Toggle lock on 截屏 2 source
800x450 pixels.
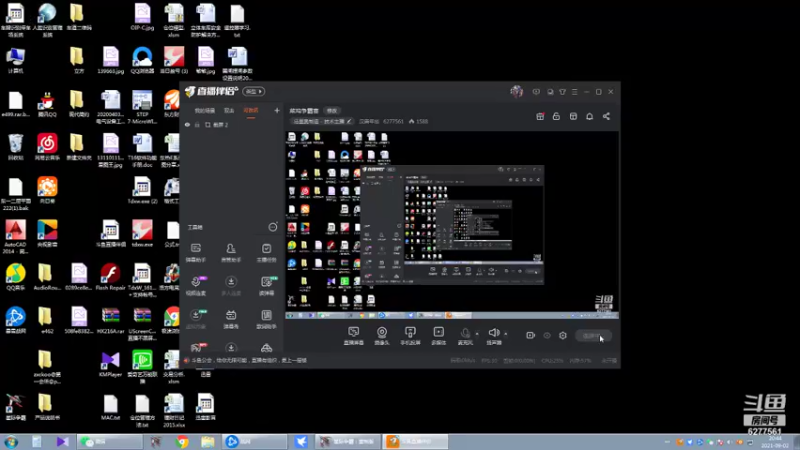pyautogui.click(x=197, y=124)
